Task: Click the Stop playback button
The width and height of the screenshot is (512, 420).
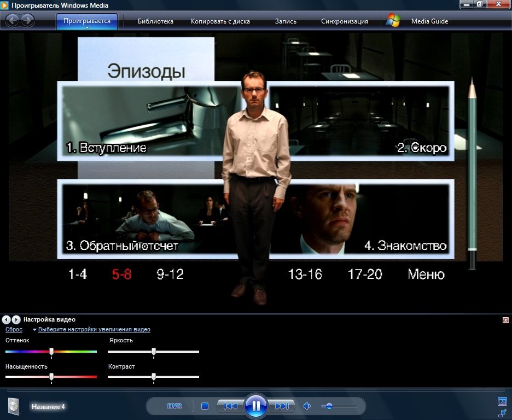Action: (x=205, y=406)
